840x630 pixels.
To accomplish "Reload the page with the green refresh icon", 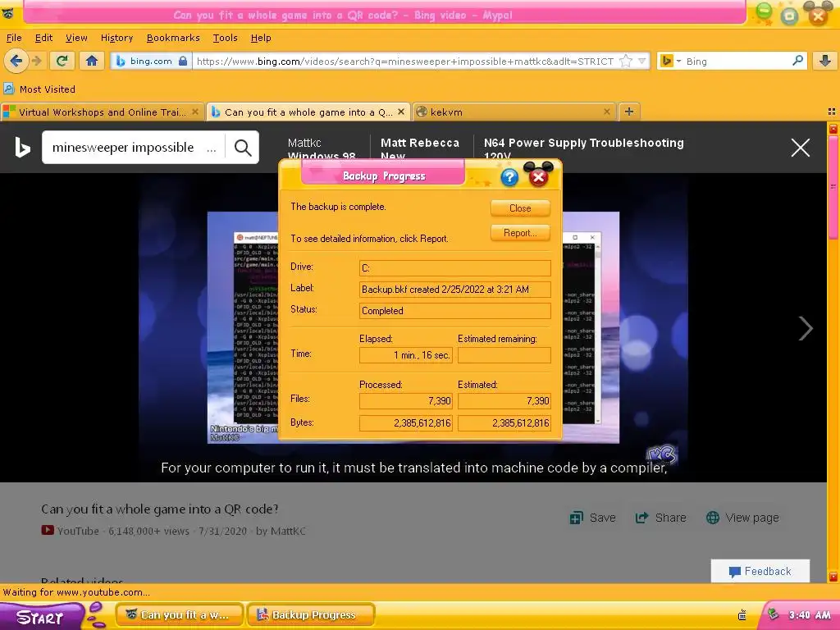I will pyautogui.click(x=62, y=61).
